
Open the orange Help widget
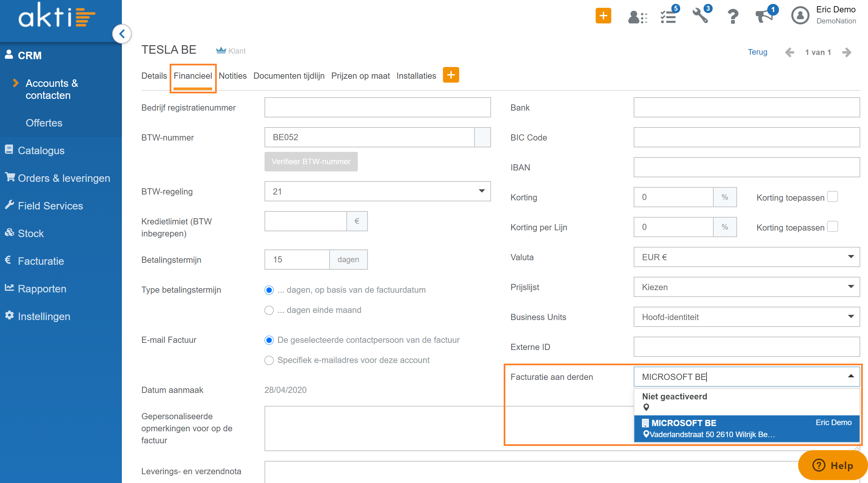[832, 465]
